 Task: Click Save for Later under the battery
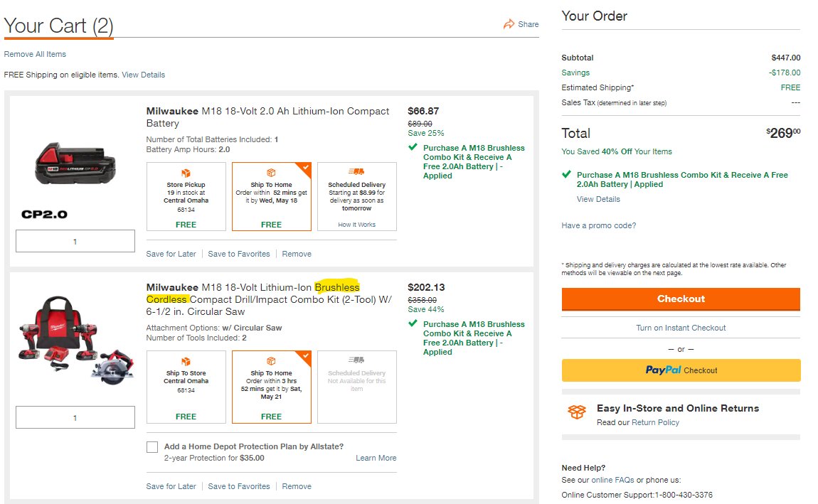(x=171, y=254)
